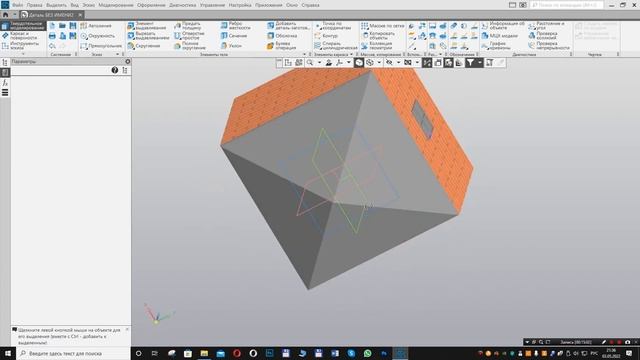Select the Rectangle (Прямоугольник) sketch tool

coord(101,46)
